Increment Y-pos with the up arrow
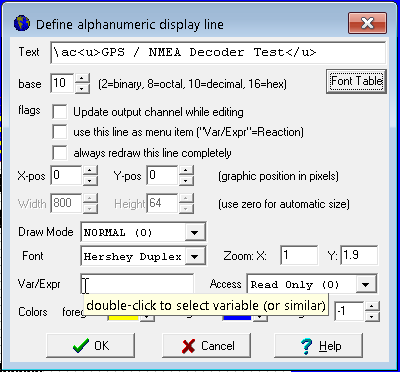Screen dimensions: 400x372 click(186, 171)
